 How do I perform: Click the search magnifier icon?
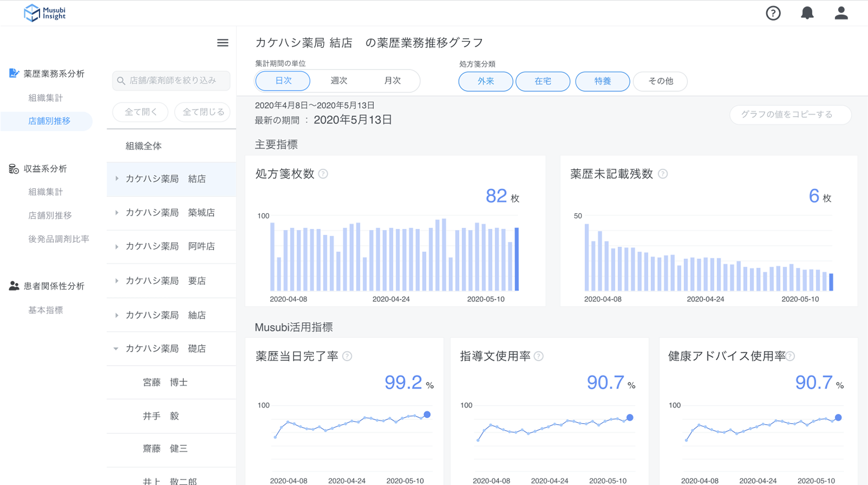[121, 81]
